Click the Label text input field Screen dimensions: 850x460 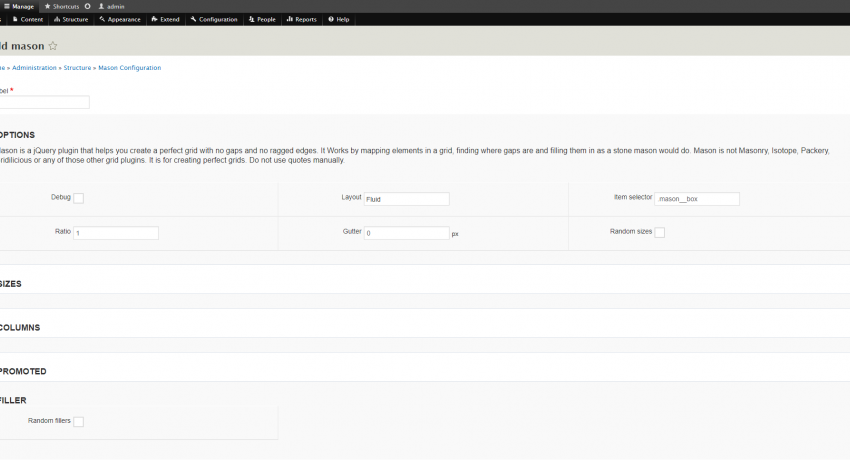point(44,102)
